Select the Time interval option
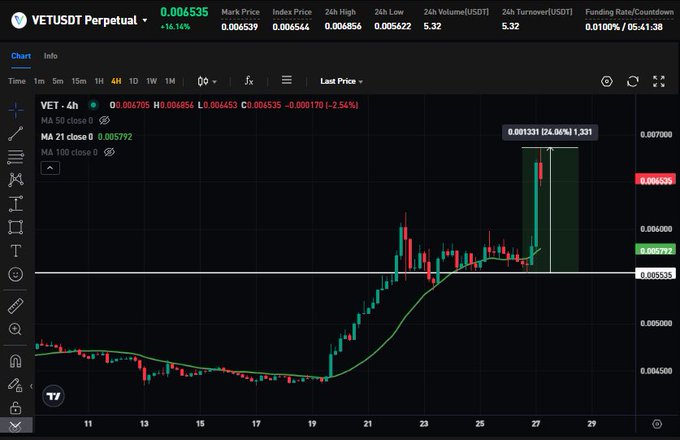Viewport: 680px width, 440px height. 17,81
